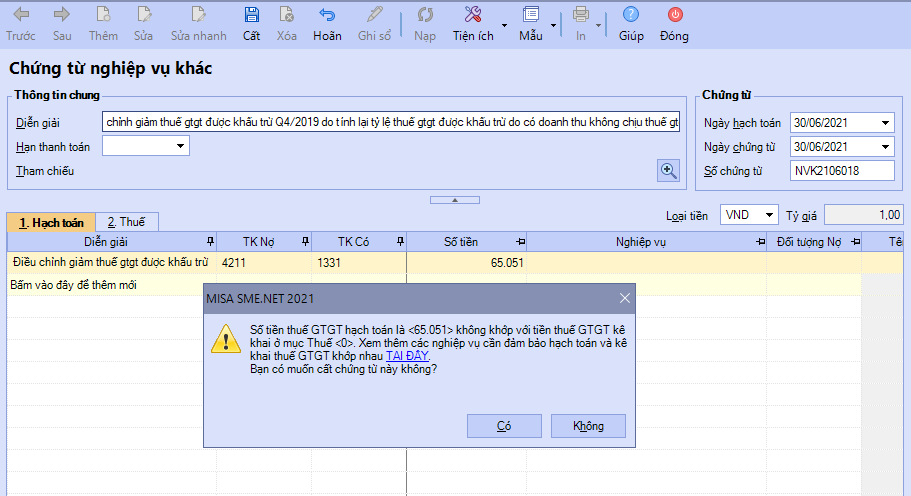Click the Cất save icon in toolbar

click(252, 16)
